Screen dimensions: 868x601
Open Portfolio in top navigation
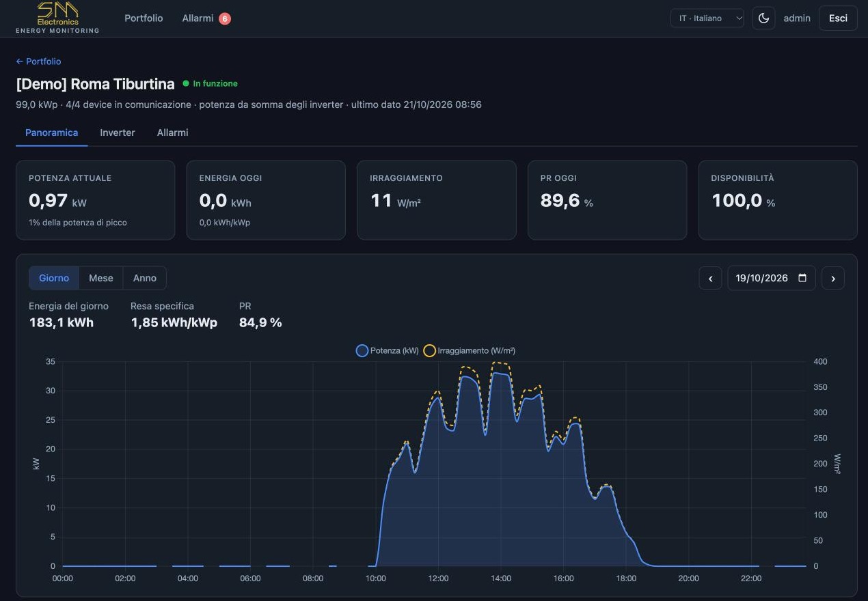point(144,18)
